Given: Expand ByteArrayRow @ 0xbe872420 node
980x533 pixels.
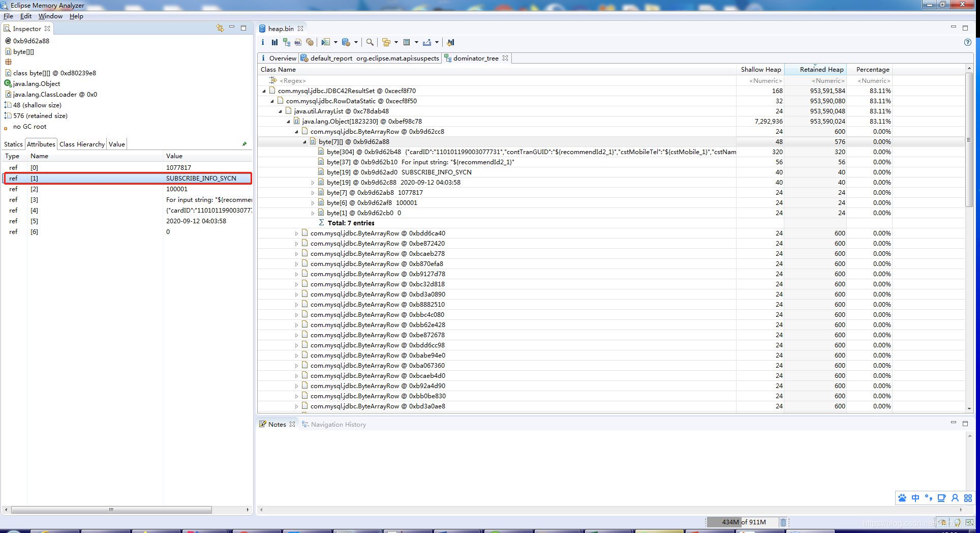Looking at the screenshot, I should click(296, 244).
